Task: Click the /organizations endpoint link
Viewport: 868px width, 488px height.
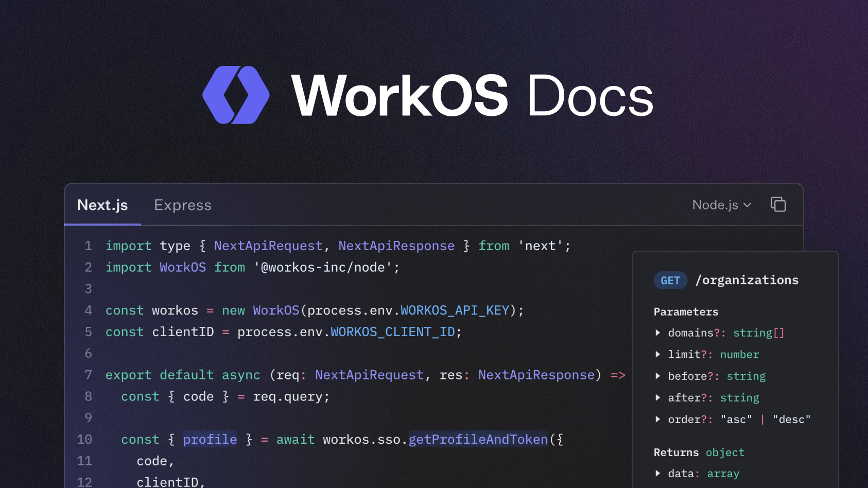Action: point(747,280)
